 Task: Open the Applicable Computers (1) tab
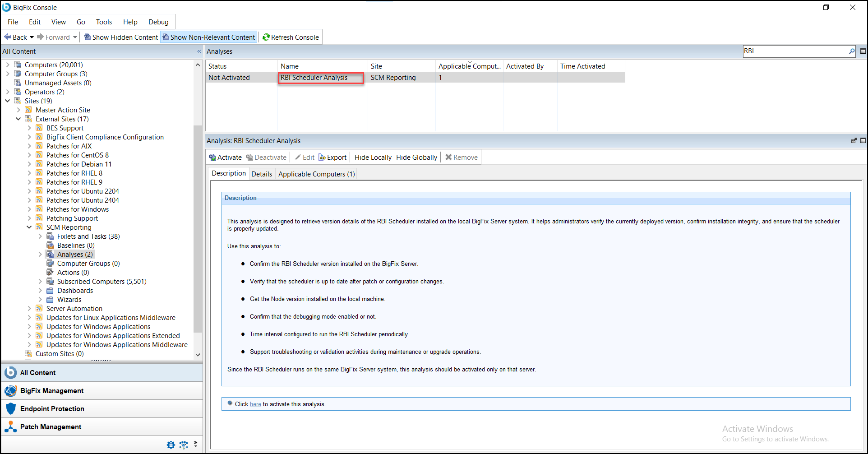coord(316,174)
